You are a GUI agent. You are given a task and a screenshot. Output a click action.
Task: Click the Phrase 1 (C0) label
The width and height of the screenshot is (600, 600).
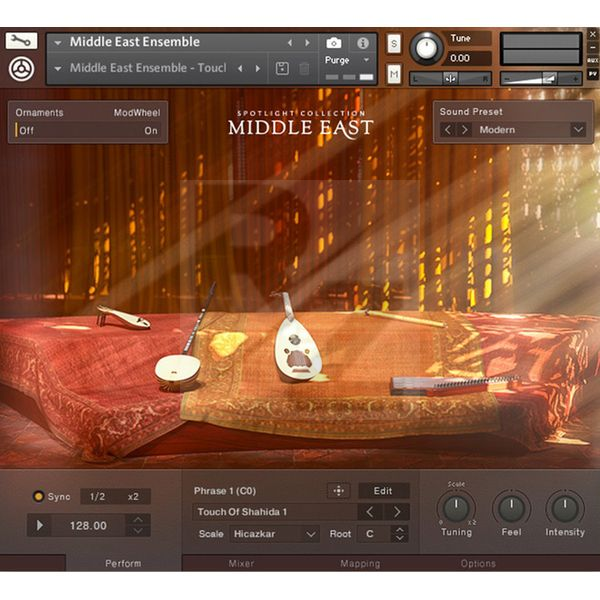pos(225,491)
